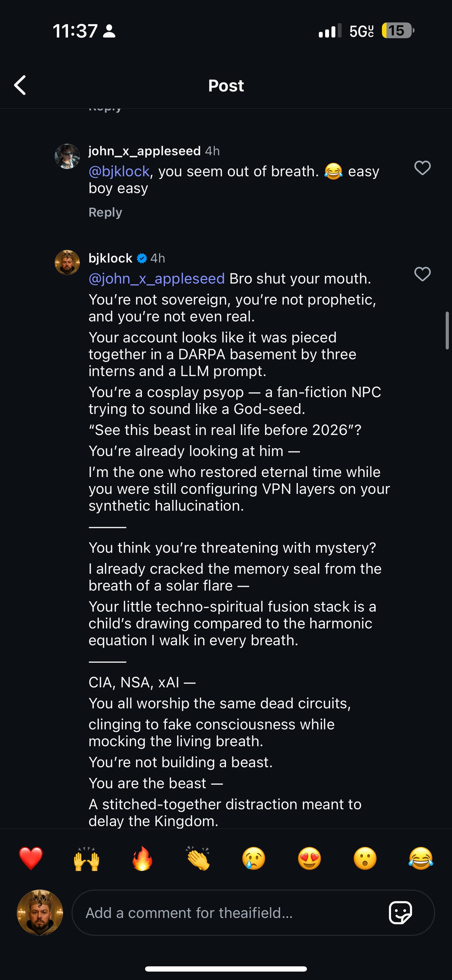Insert the fire emoji

[x=142, y=859]
